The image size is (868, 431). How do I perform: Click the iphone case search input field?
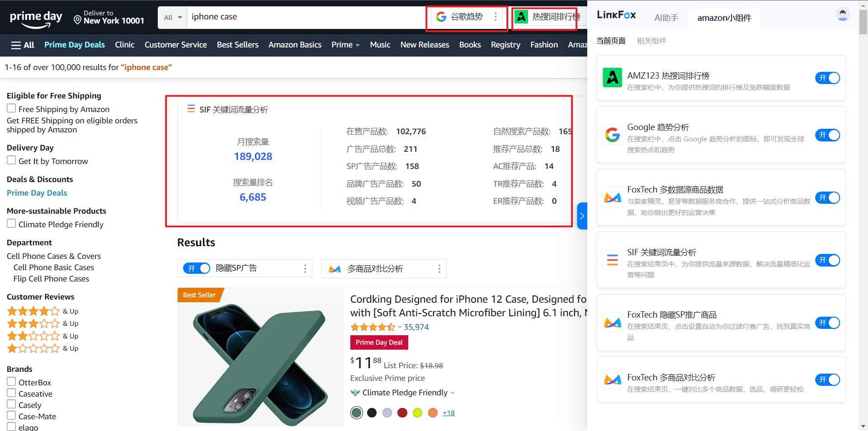303,17
